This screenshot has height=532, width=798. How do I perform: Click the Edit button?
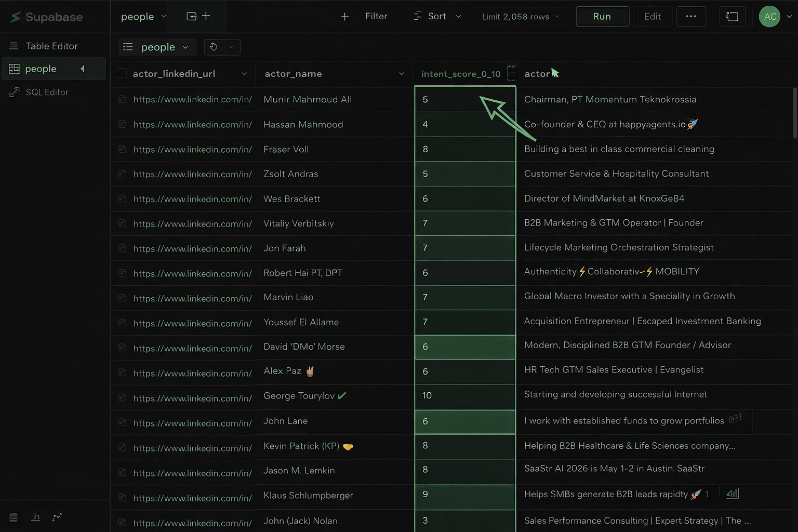pyautogui.click(x=653, y=17)
